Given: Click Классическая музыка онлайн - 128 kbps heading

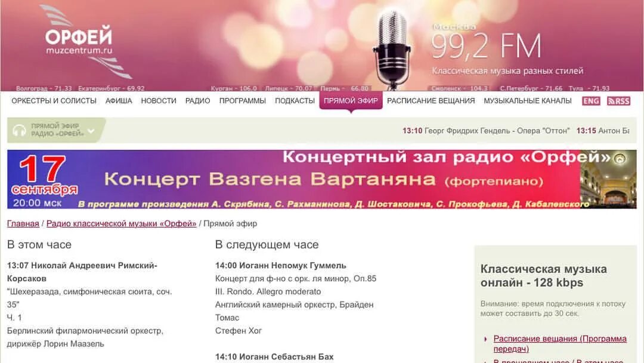Looking at the screenshot, I should coord(543,276).
